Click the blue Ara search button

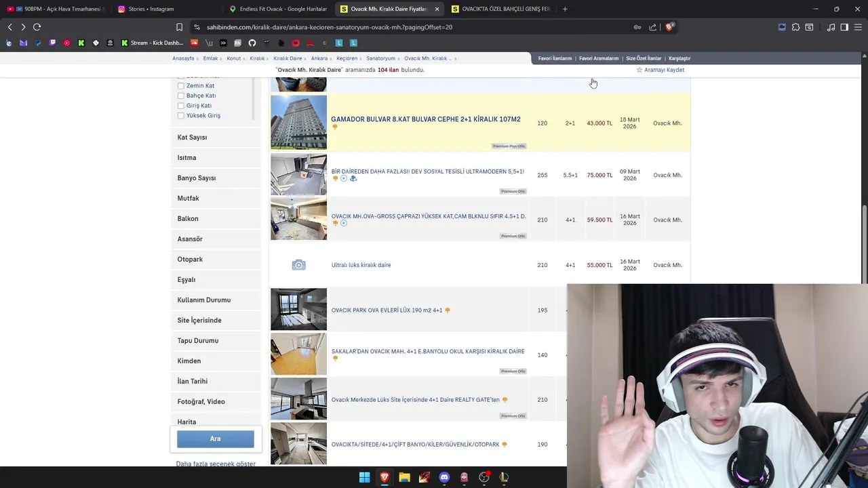216,439
